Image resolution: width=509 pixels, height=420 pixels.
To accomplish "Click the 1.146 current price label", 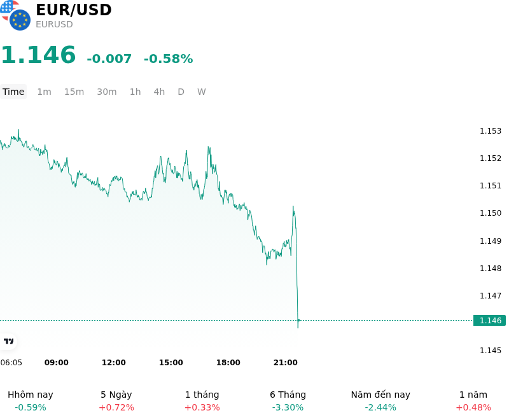I will pyautogui.click(x=489, y=320).
